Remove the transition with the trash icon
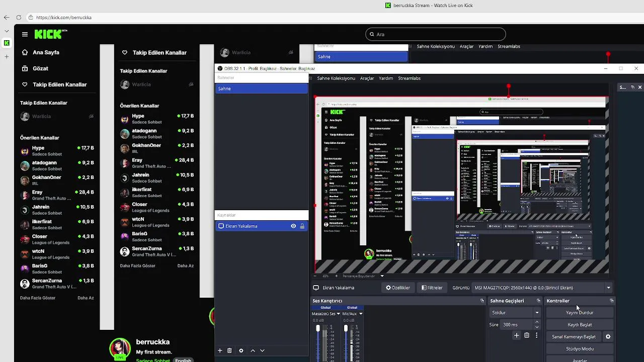 pyautogui.click(x=527, y=335)
